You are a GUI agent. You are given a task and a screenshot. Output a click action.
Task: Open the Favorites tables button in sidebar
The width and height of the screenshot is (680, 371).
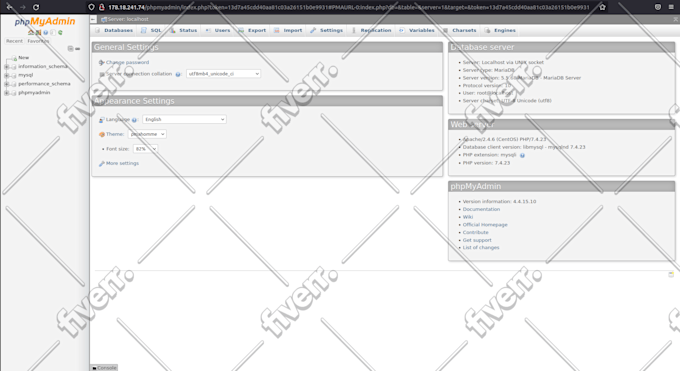click(x=38, y=41)
